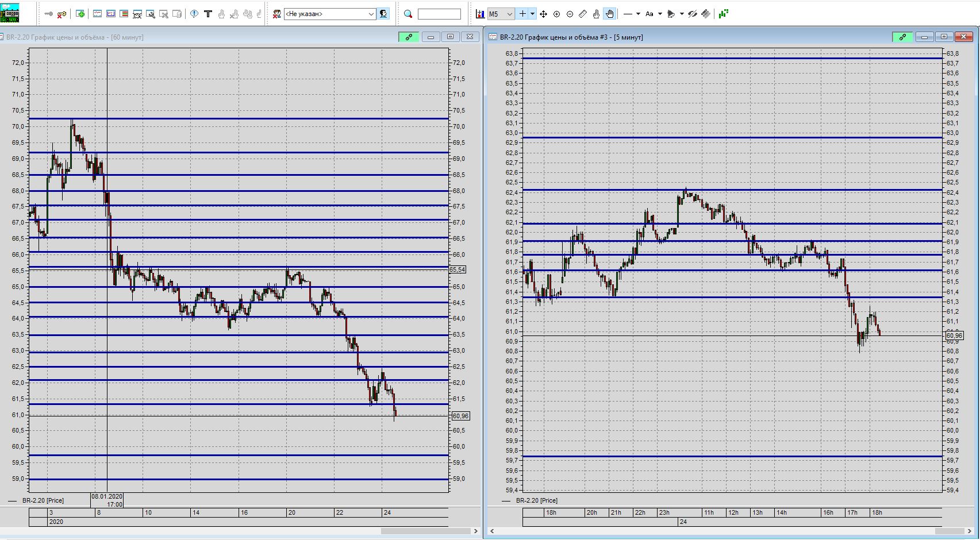980x540 pixels.
Task: Click the crossed-out eye hide icon
Action: tap(693, 14)
